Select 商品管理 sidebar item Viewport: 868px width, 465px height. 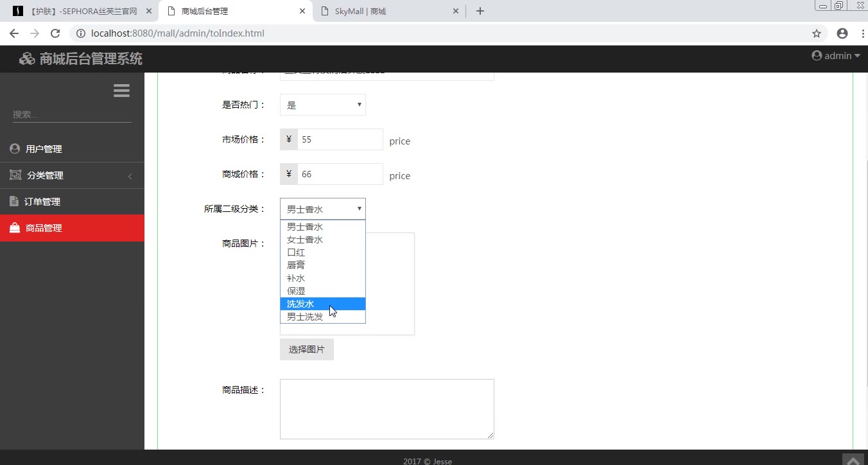pos(72,228)
